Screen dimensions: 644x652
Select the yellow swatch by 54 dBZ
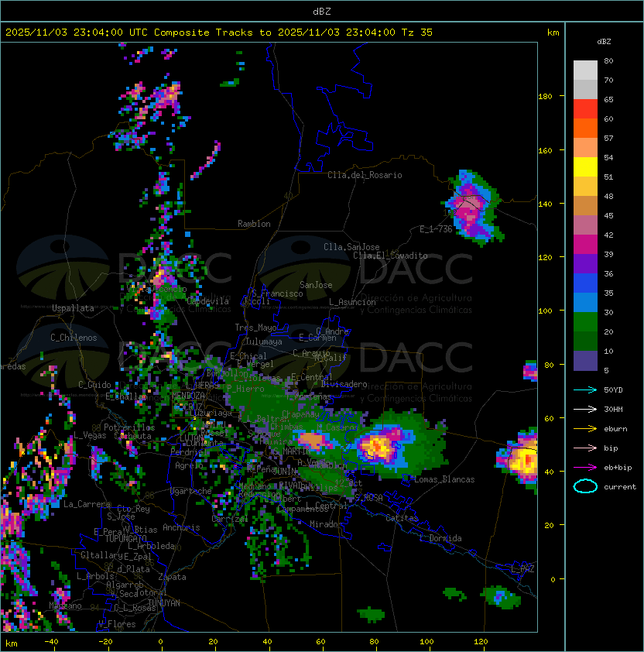click(585, 167)
